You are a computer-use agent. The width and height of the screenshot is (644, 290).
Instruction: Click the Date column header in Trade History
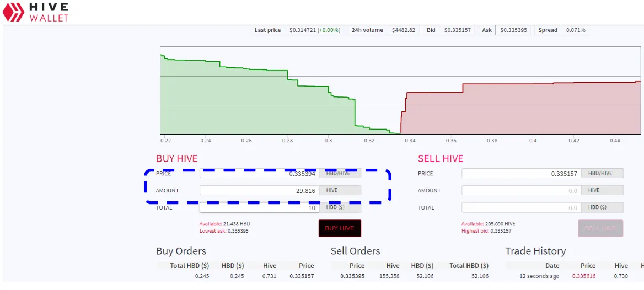(552, 266)
